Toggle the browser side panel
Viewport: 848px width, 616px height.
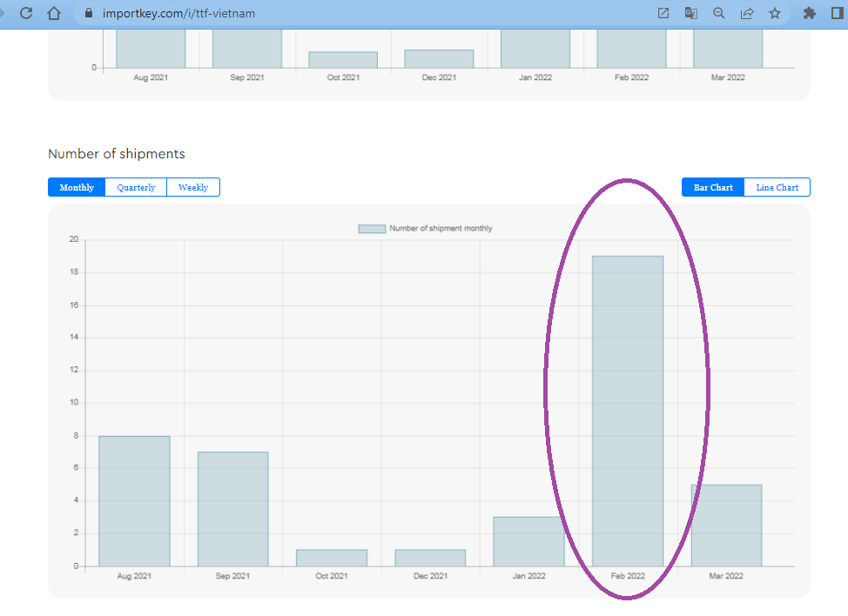pyautogui.click(x=838, y=13)
